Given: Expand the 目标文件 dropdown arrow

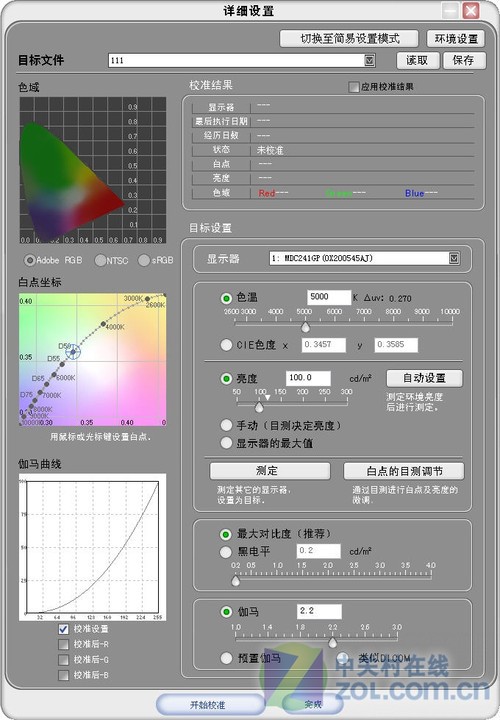Looking at the screenshot, I should point(370,60).
